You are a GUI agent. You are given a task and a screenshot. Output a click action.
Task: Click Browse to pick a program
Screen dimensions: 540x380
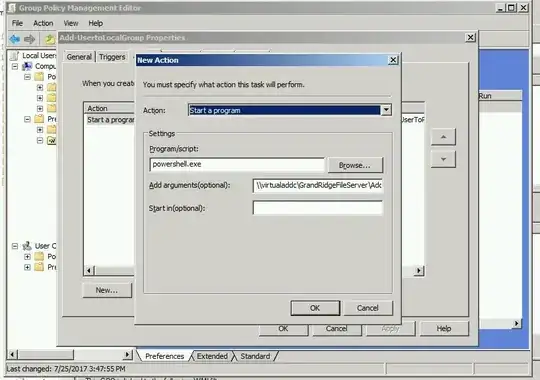click(x=355, y=165)
